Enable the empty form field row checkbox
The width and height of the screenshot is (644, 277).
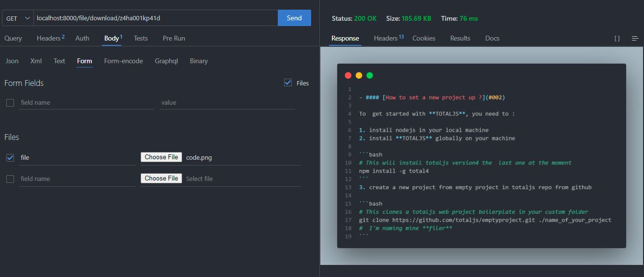pyautogui.click(x=10, y=102)
